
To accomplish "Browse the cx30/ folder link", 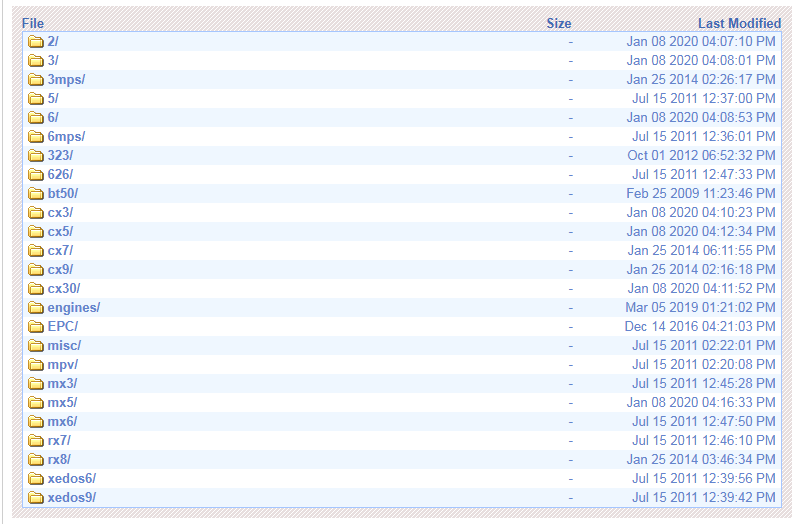I will coord(64,288).
